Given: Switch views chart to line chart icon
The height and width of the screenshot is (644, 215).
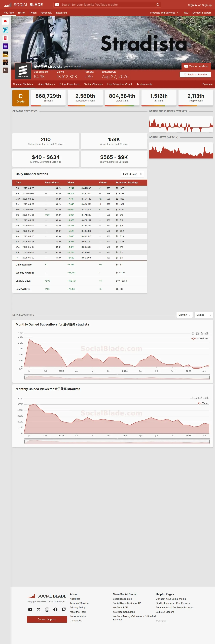Looking at the screenshot, I should point(202,398).
